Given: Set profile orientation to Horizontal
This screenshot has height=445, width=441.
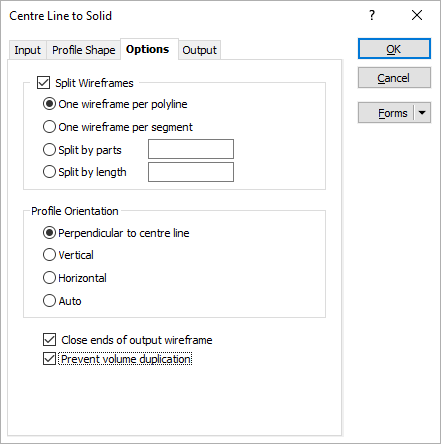Looking at the screenshot, I should 49,278.
